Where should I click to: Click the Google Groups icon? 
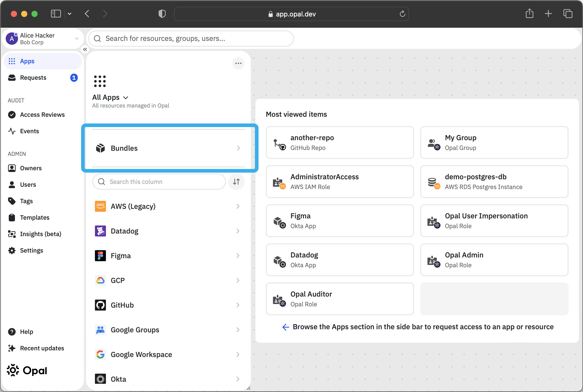[100, 330]
